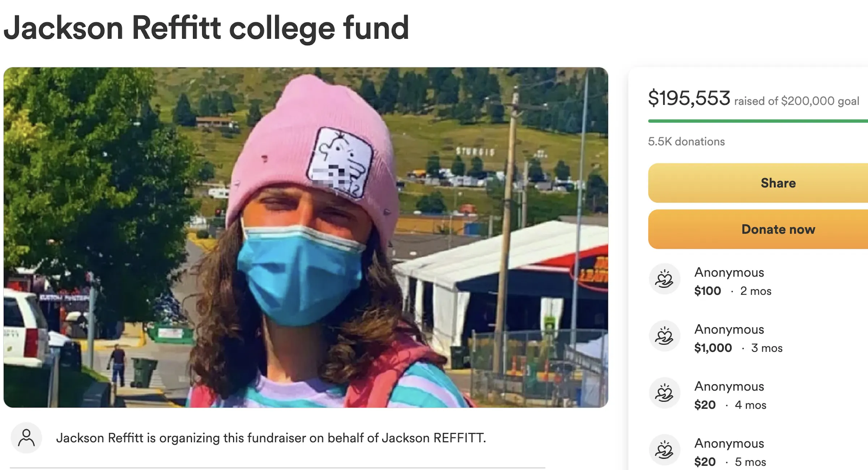Open the organizer profile avatar icon
The width and height of the screenshot is (868, 470).
[26, 438]
